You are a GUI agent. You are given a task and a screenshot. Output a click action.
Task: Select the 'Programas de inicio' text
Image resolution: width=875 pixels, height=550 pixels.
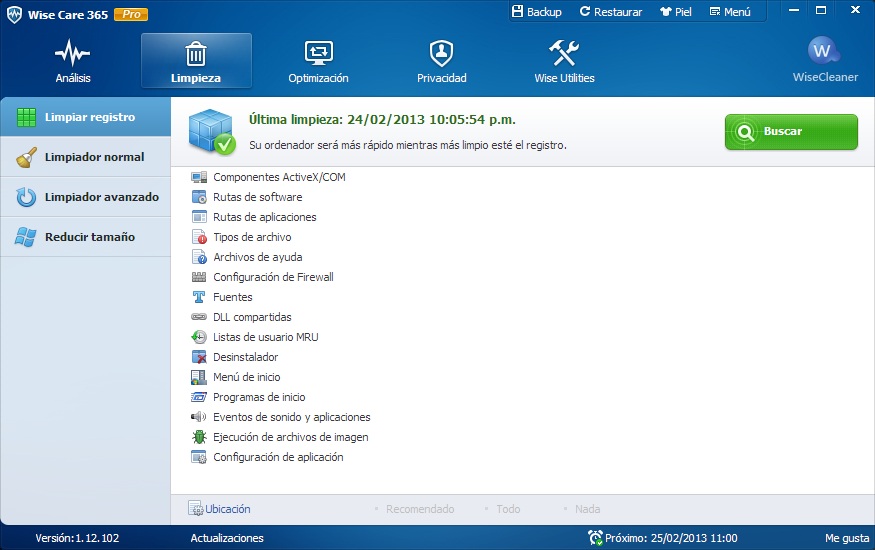pos(259,397)
